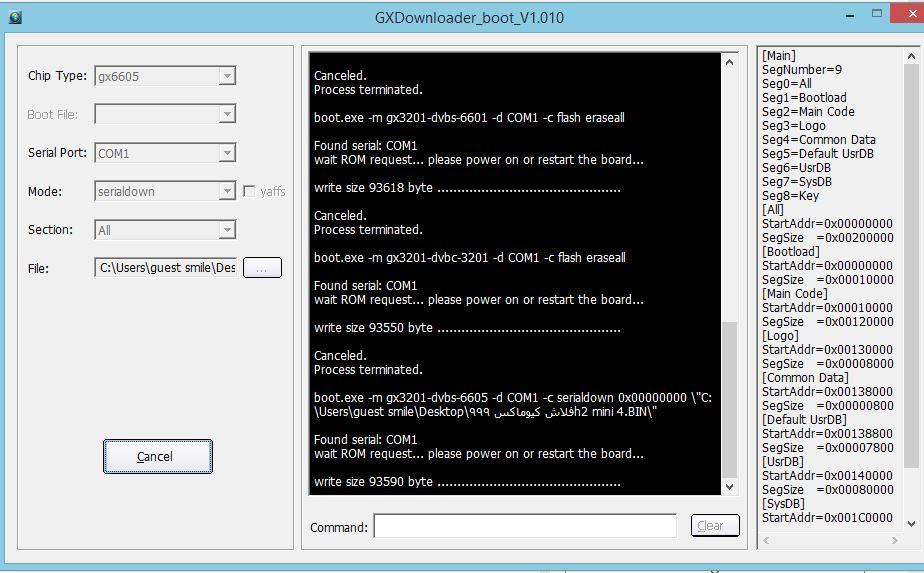Image resolution: width=924 pixels, height=573 pixels.
Task: Click the File path input field
Action: coord(166,268)
